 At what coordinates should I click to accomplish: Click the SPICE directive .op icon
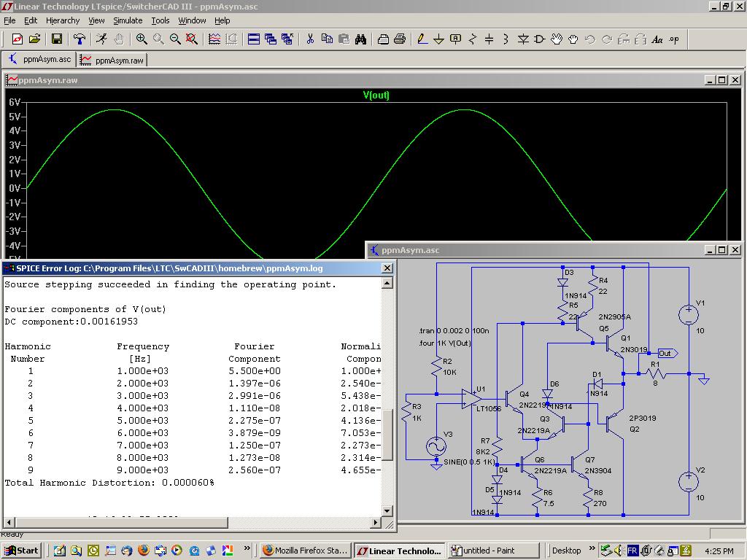pyautogui.click(x=674, y=39)
